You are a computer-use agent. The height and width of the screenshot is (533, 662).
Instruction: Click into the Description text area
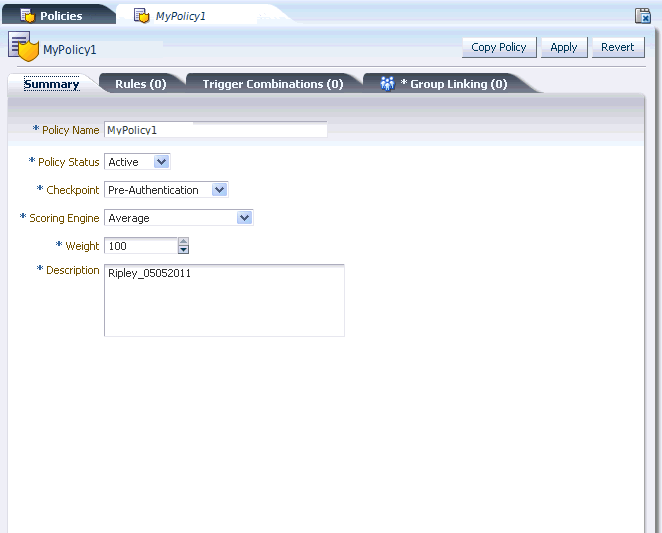pyautogui.click(x=224, y=300)
